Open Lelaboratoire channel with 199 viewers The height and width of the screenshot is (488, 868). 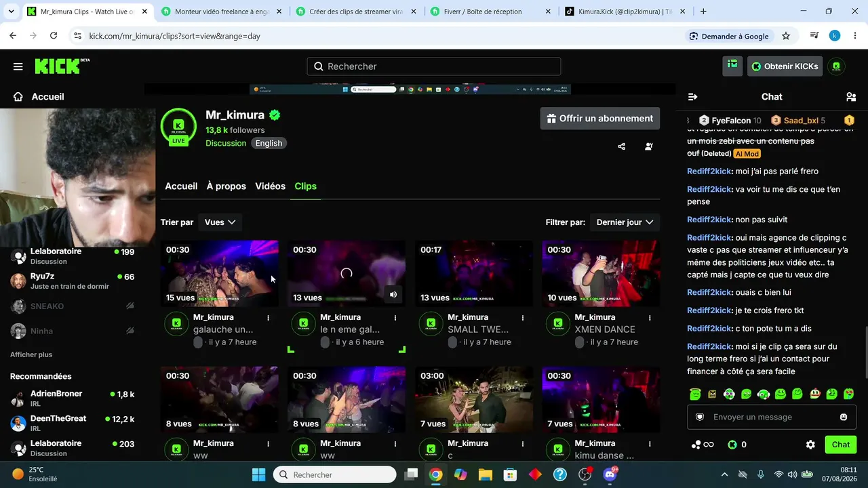click(73, 256)
